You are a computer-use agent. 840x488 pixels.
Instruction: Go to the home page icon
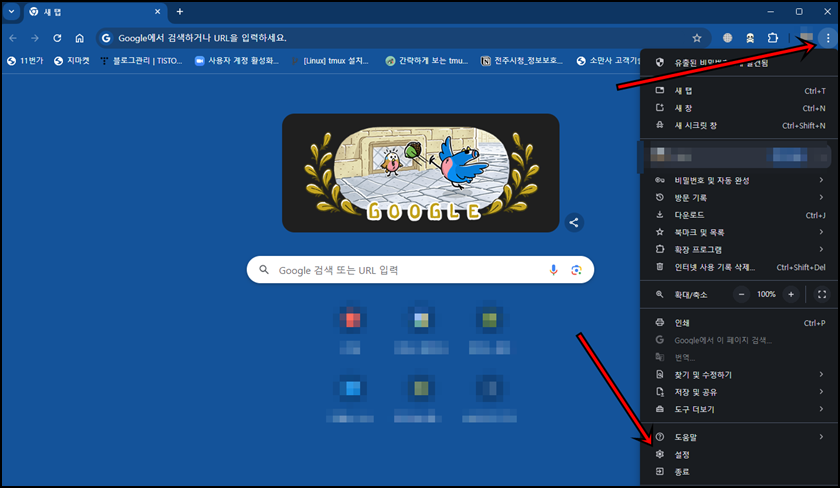point(79,38)
